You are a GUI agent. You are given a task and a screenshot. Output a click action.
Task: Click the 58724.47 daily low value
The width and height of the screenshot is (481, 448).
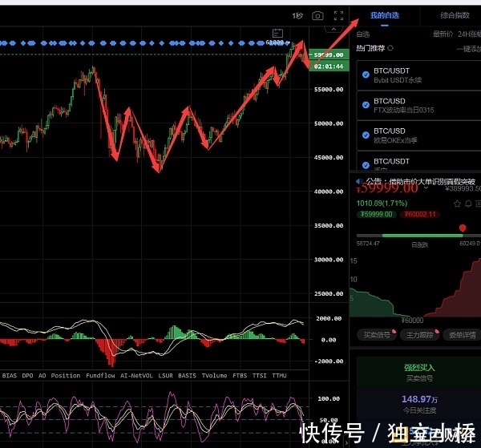368,244
